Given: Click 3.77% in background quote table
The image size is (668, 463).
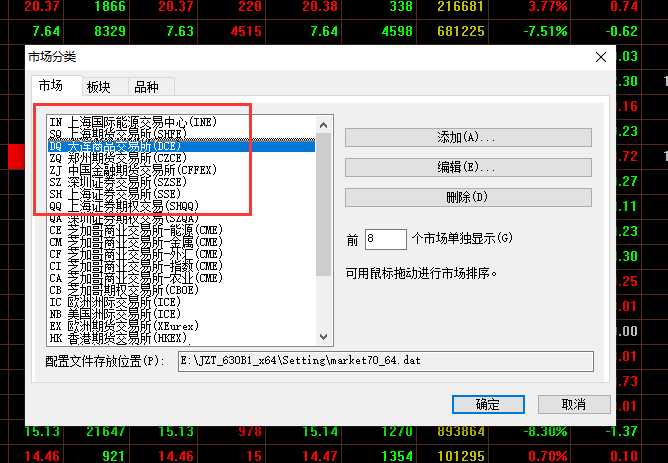Looking at the screenshot, I should click(x=548, y=6).
